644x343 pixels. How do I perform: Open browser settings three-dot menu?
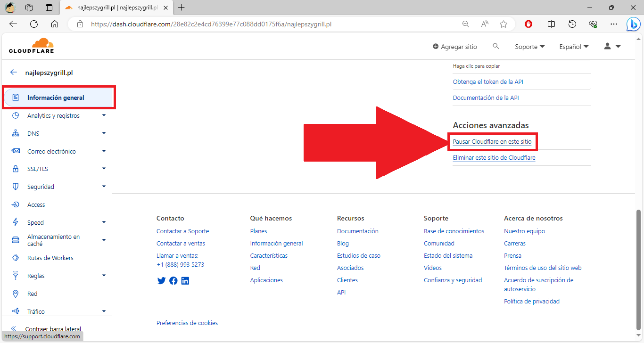(613, 24)
